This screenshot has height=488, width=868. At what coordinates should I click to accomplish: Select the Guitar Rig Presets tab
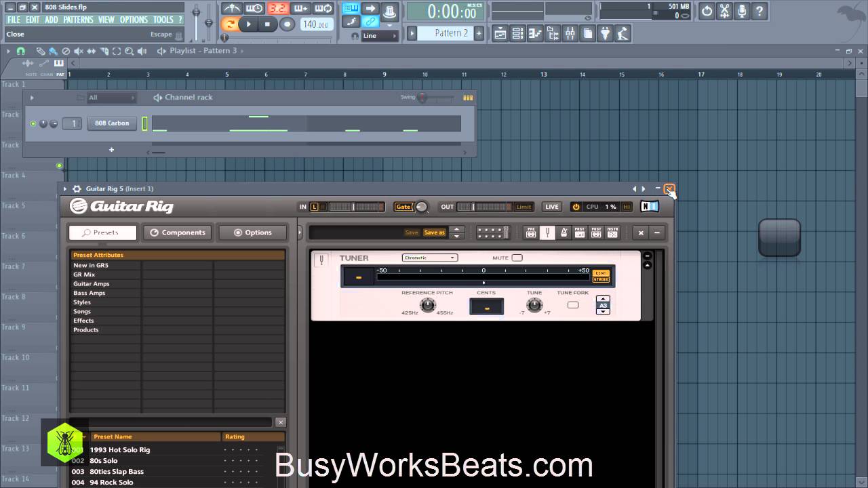click(x=102, y=232)
